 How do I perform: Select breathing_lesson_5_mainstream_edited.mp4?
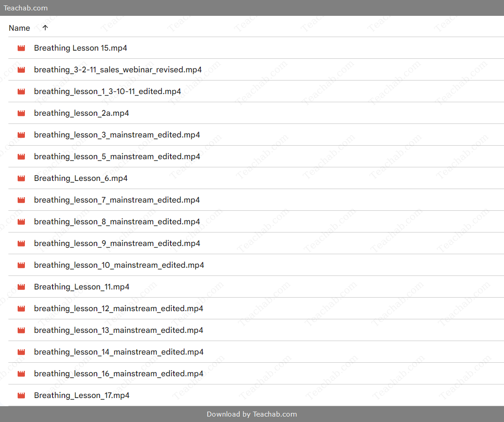pos(117,156)
